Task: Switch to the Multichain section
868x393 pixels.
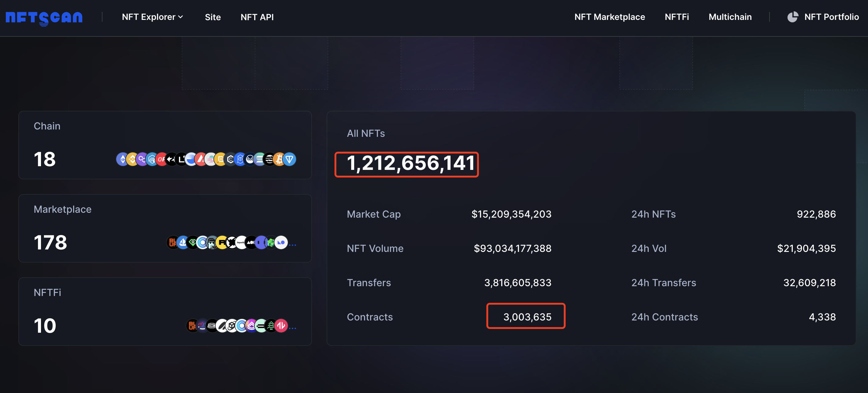Action: [x=730, y=17]
